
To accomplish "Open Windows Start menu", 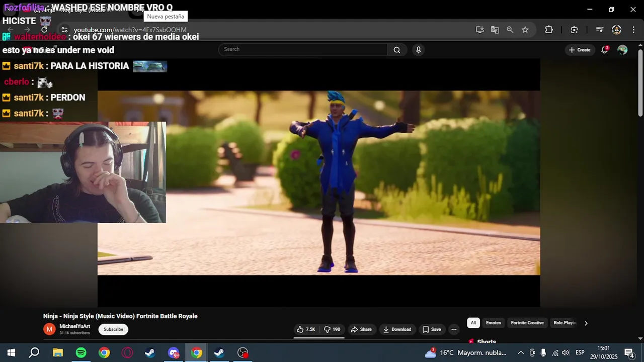I will 11,353.
